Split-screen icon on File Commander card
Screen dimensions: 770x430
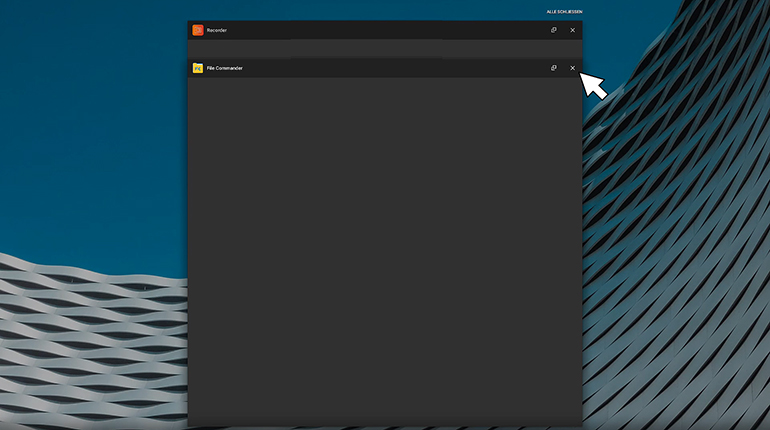553,68
